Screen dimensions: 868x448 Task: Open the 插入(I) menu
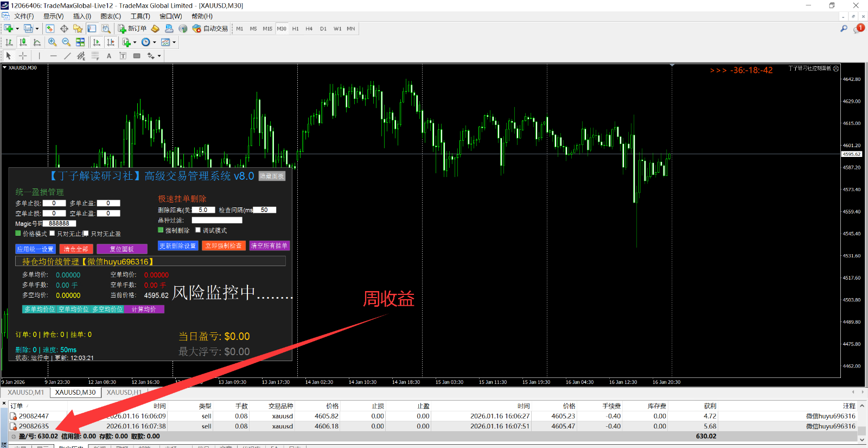[82, 16]
